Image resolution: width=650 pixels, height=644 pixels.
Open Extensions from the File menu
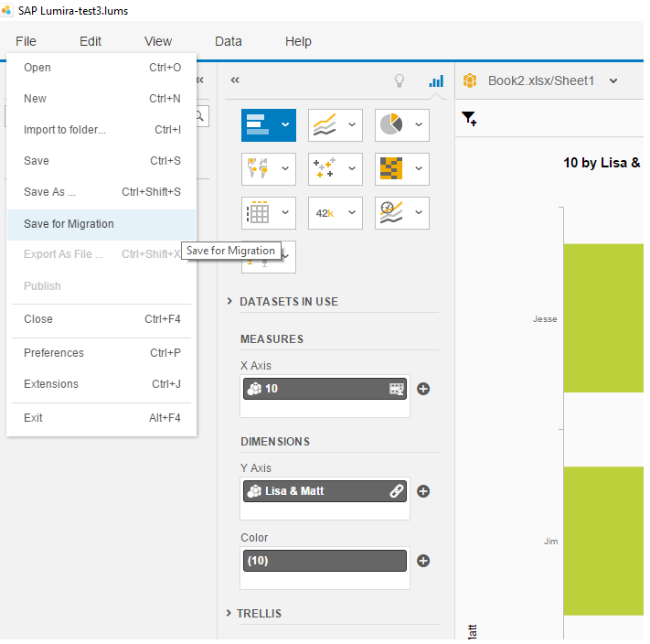[x=101, y=383]
